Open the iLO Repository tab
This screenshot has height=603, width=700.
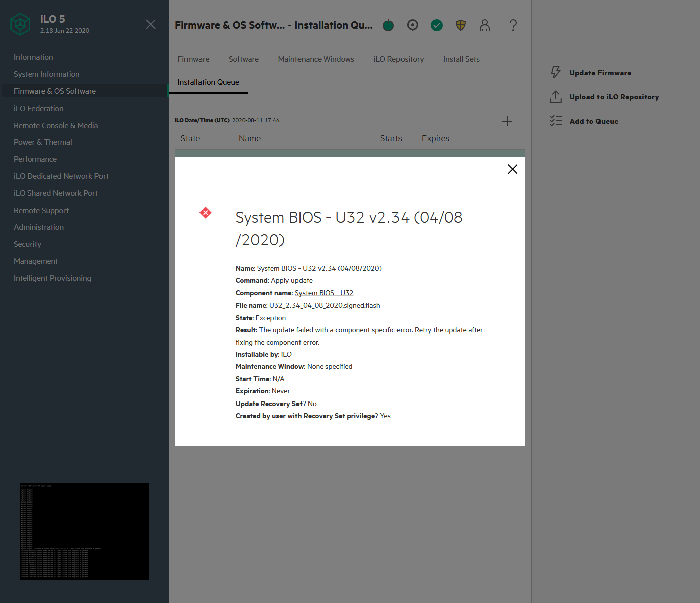[x=398, y=59]
